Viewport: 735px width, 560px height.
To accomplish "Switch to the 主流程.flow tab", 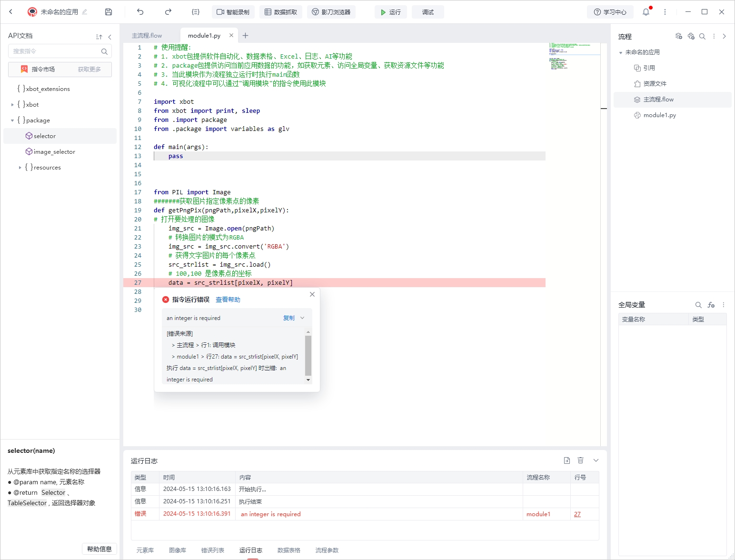I will pyautogui.click(x=147, y=35).
